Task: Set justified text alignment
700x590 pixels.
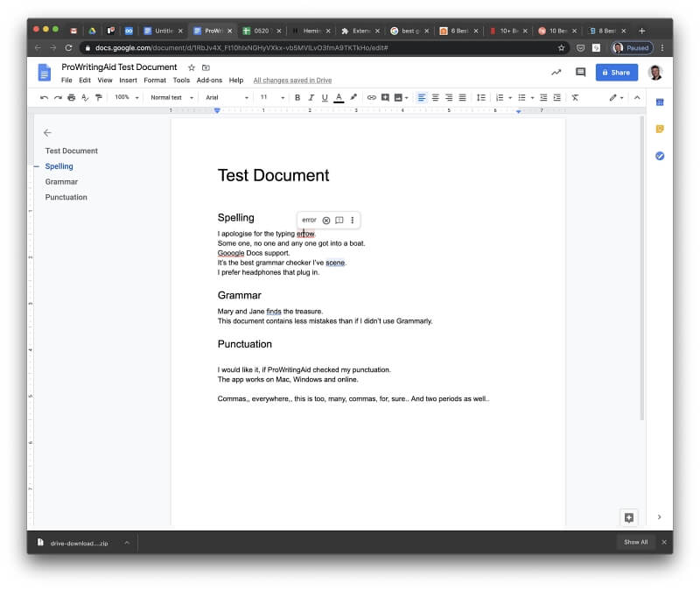Action: (x=463, y=97)
